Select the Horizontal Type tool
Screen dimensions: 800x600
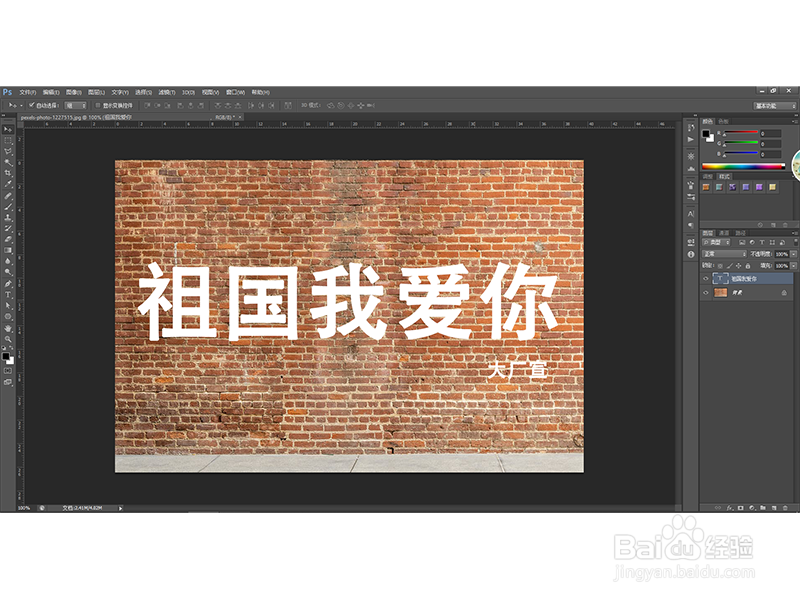pos(8,292)
